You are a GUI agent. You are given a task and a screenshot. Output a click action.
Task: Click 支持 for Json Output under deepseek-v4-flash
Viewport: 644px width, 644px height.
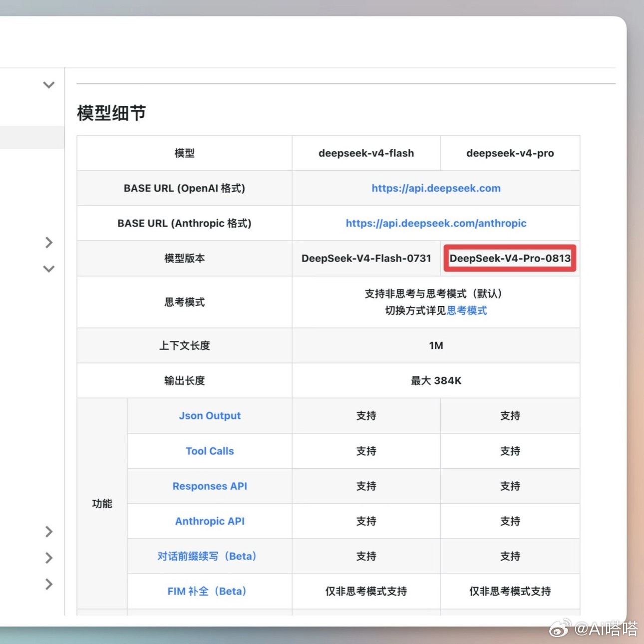[x=366, y=416]
